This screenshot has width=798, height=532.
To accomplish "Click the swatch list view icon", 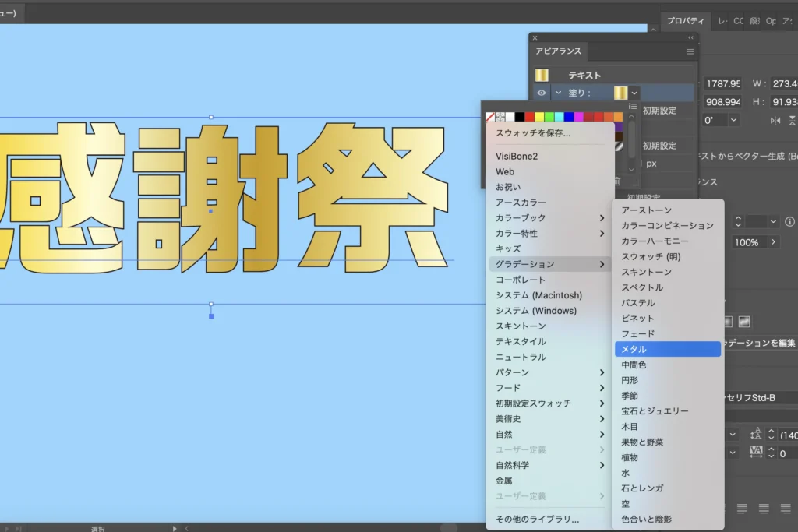I will pos(633,106).
